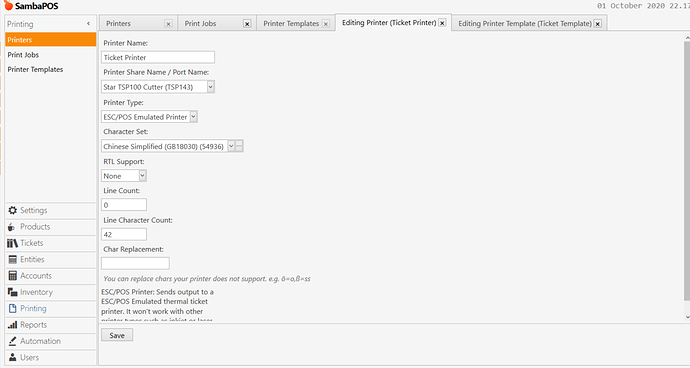Screen dimensions: 690x368
Task: Open the Reports section
Action: (x=51, y=325)
